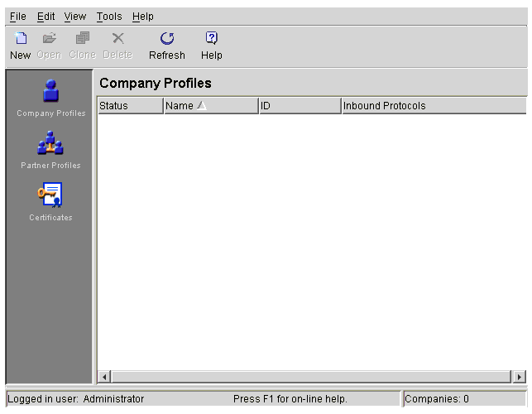This screenshot has width=532, height=414.
Task: Click the Refresh toolbar icon
Action: click(x=167, y=38)
